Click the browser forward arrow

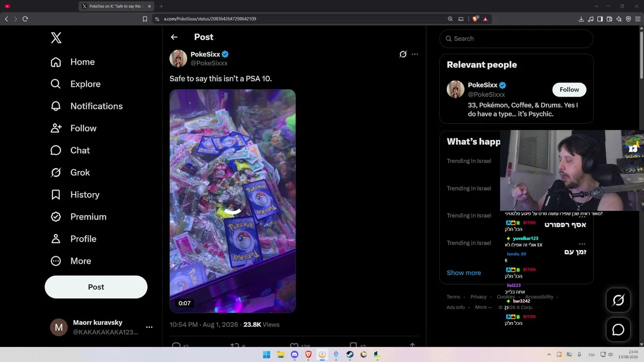[x=16, y=19]
